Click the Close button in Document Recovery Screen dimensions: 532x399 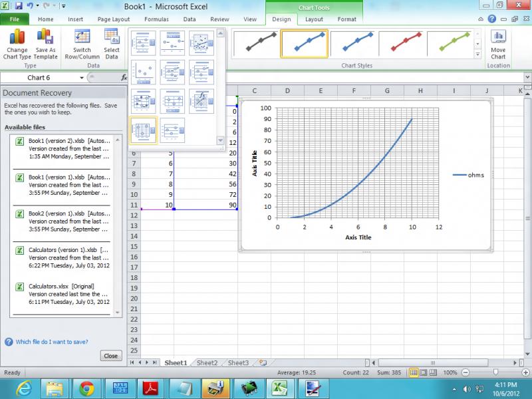110,356
